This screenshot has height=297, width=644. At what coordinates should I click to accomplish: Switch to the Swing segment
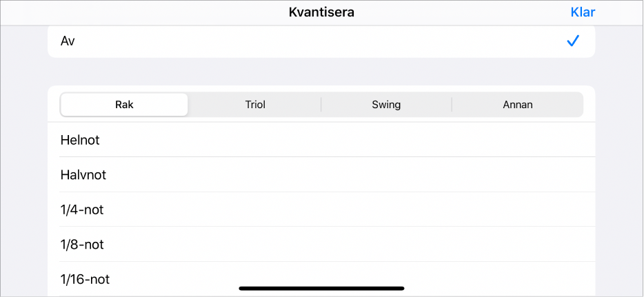coord(386,105)
